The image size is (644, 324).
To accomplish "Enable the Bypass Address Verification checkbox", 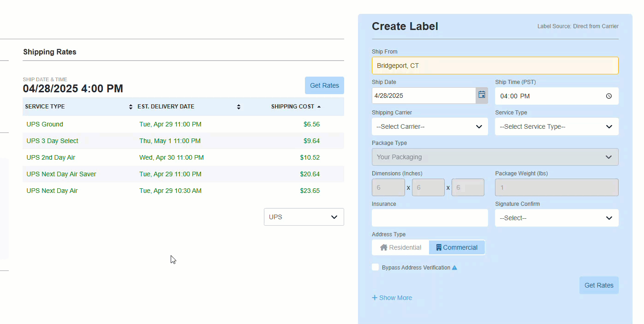I will click(376, 267).
